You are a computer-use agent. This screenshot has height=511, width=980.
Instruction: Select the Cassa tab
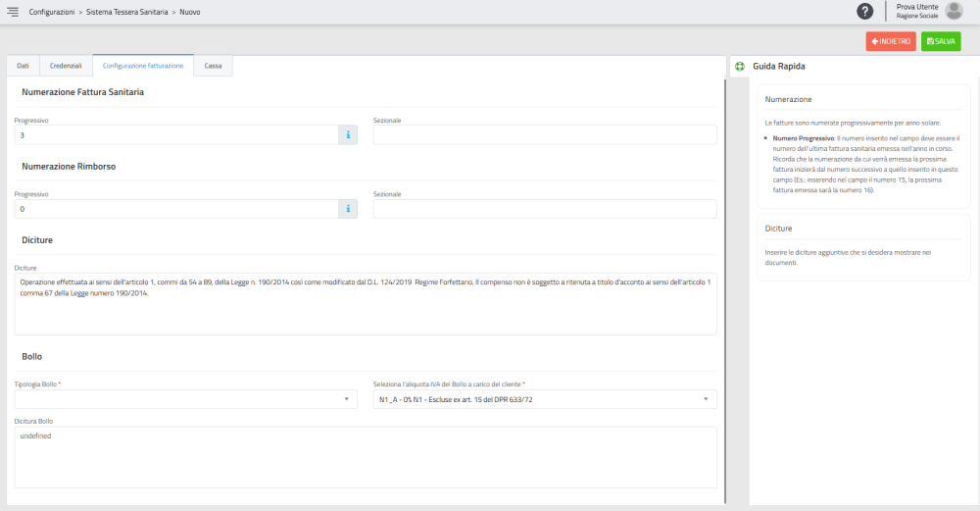[213, 66]
